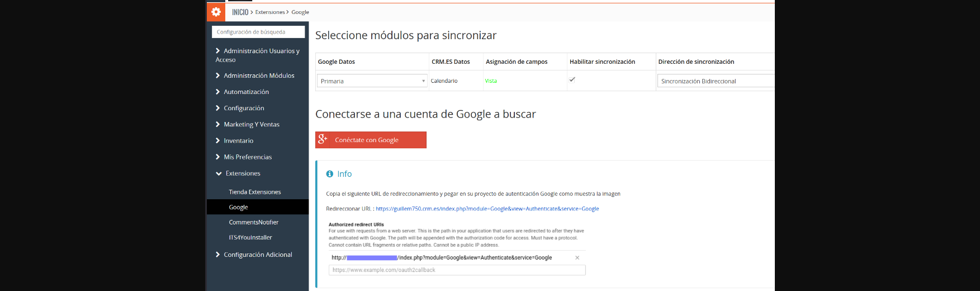The height and width of the screenshot is (291, 980).
Task: Expand Administración Usuarios y Acceso section
Action: pyautogui.click(x=258, y=55)
